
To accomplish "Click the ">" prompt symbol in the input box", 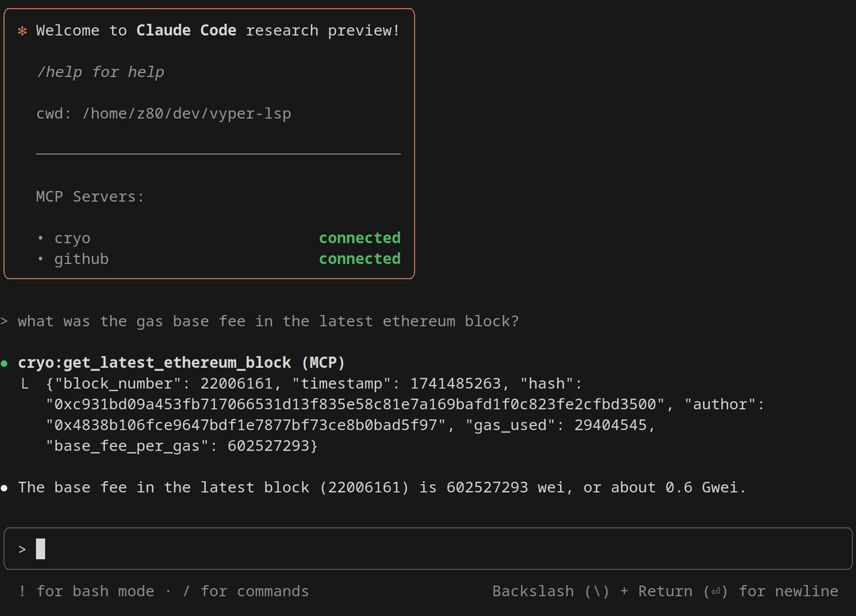I will pyautogui.click(x=22, y=549).
